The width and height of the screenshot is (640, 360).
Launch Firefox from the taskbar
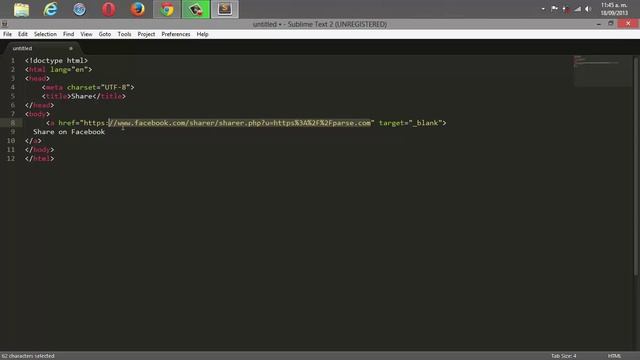coord(138,9)
